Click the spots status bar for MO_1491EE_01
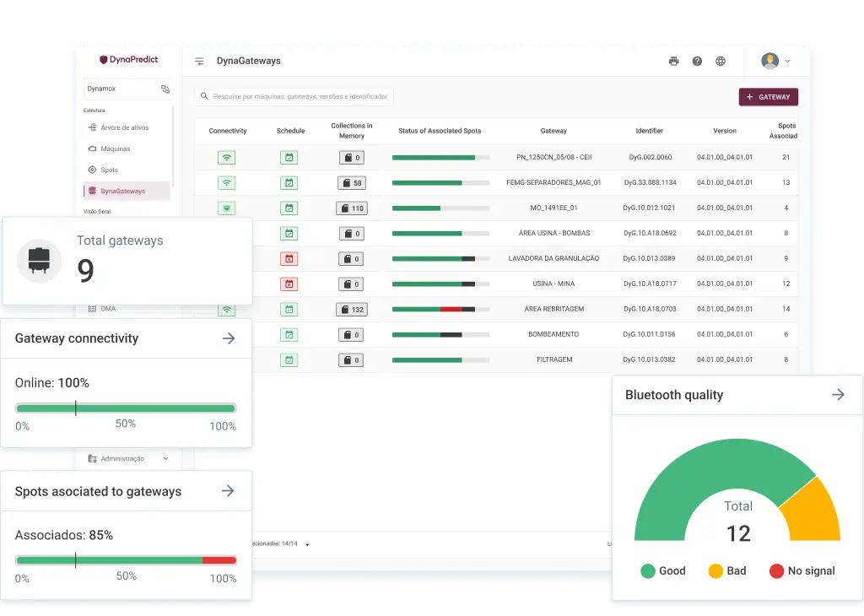 (x=440, y=208)
